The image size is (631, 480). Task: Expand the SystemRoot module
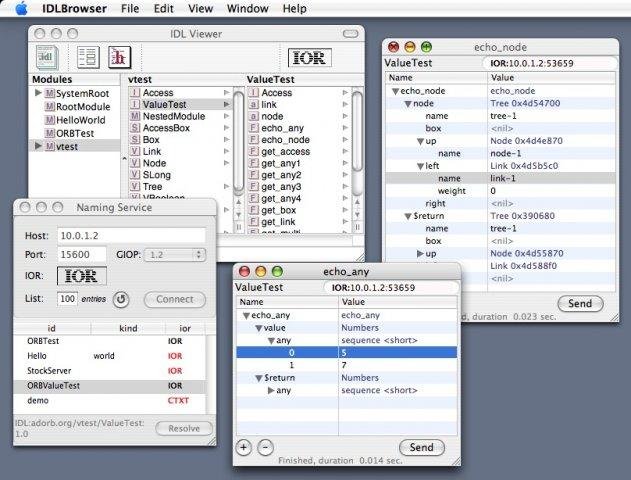point(39,93)
